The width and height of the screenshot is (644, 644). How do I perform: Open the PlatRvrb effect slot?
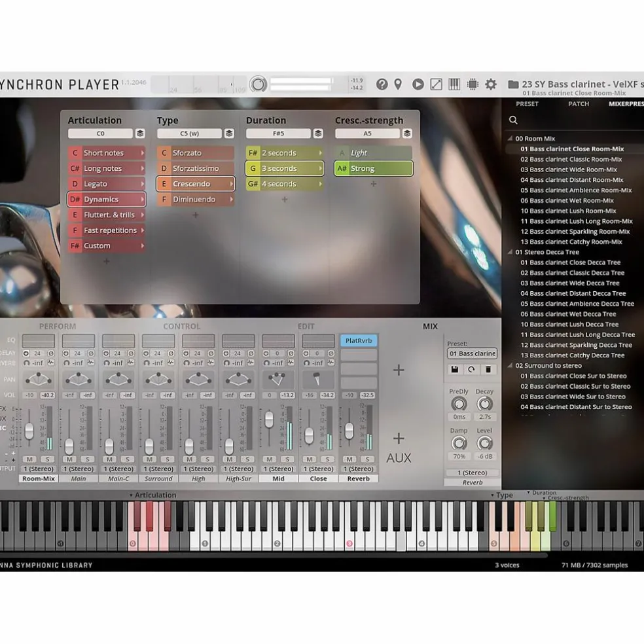(359, 340)
